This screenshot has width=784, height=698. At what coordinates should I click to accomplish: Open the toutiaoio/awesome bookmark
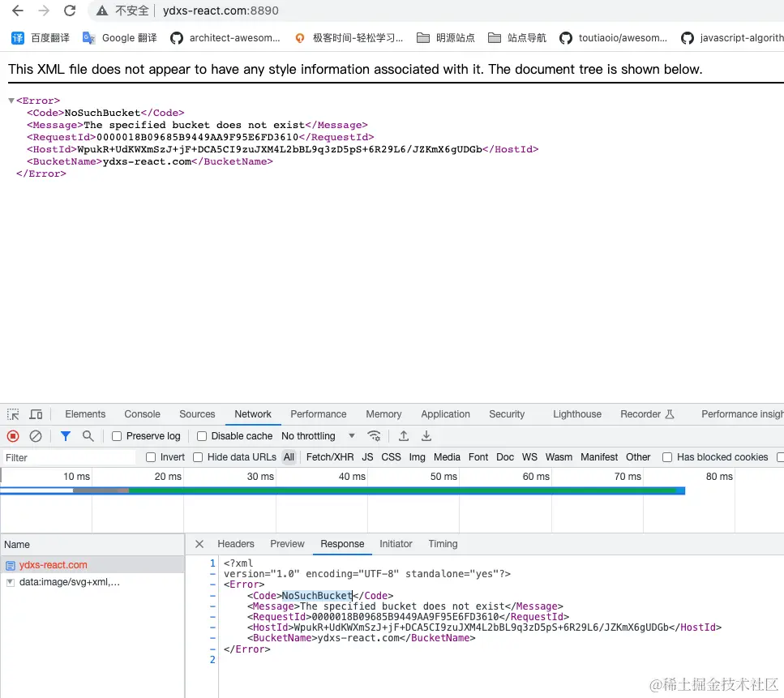pyautogui.click(x=614, y=38)
